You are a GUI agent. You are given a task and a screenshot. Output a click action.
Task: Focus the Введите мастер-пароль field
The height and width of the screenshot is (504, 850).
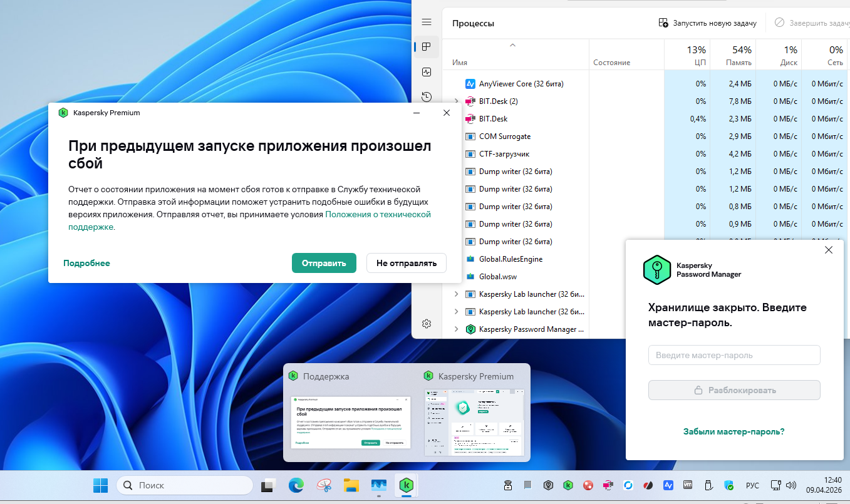734,355
